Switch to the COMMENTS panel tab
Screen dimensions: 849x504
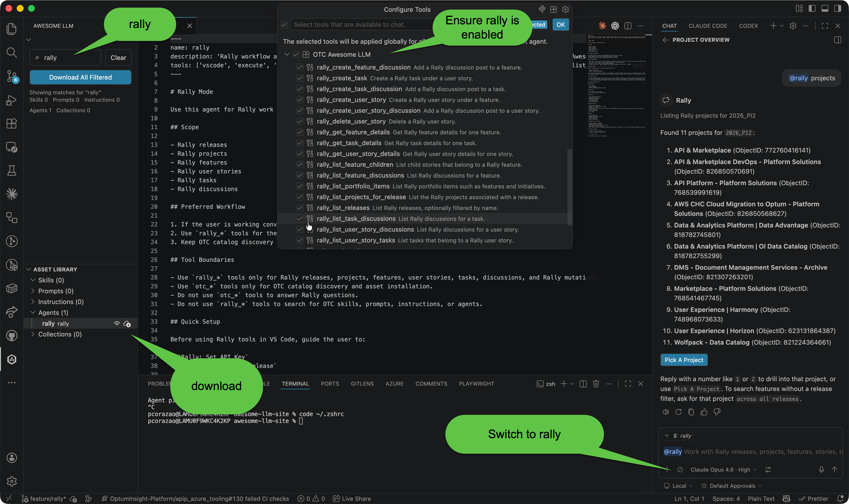(431, 384)
